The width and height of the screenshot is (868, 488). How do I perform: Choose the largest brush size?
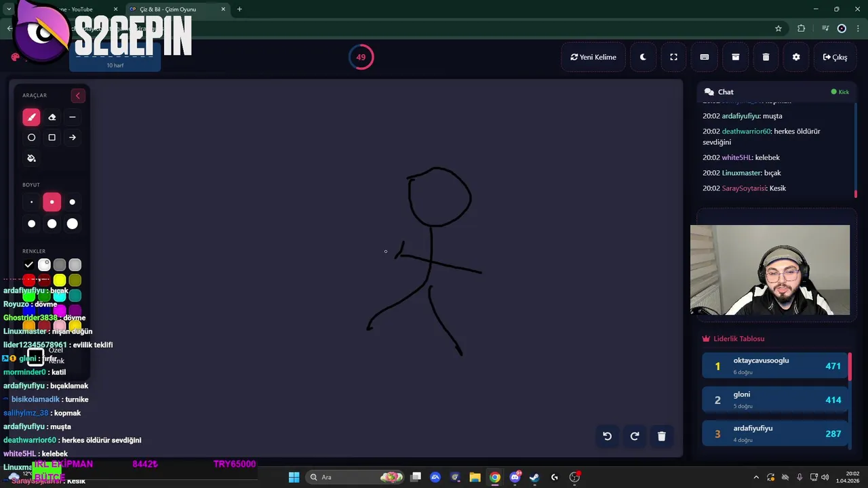coord(72,224)
